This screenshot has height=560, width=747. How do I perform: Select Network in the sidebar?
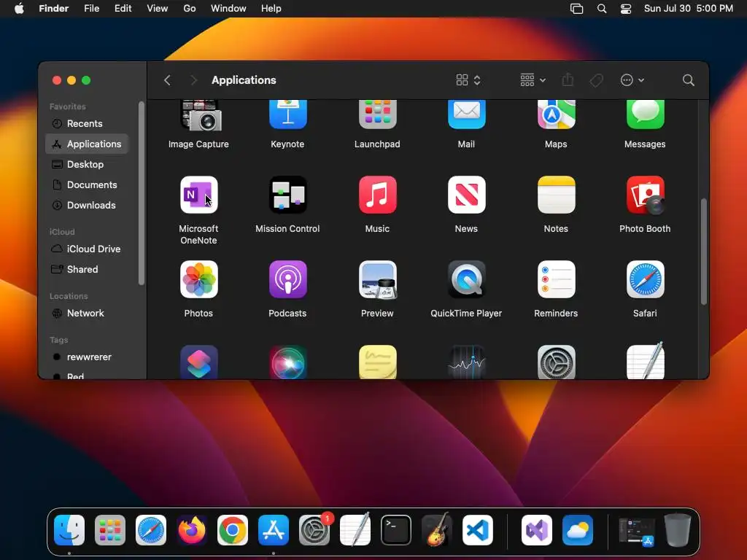click(88, 314)
